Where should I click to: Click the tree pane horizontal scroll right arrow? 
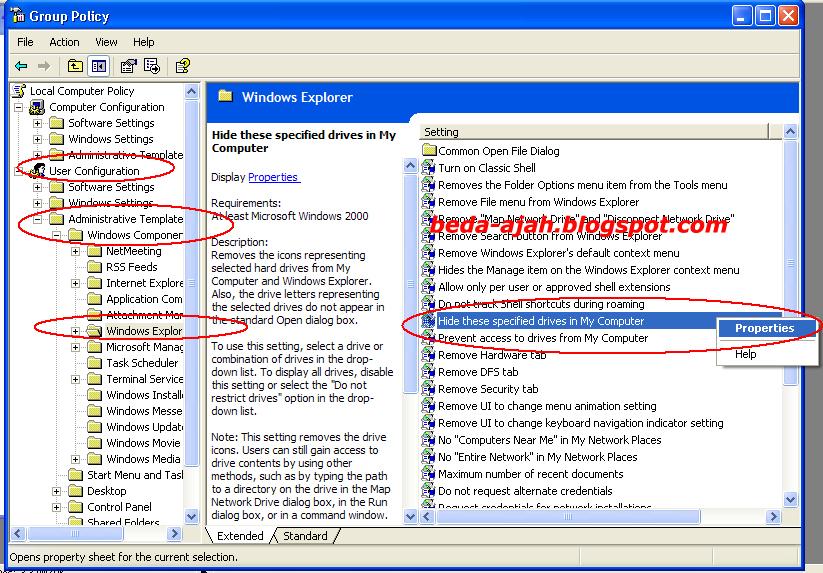pyautogui.click(x=174, y=534)
